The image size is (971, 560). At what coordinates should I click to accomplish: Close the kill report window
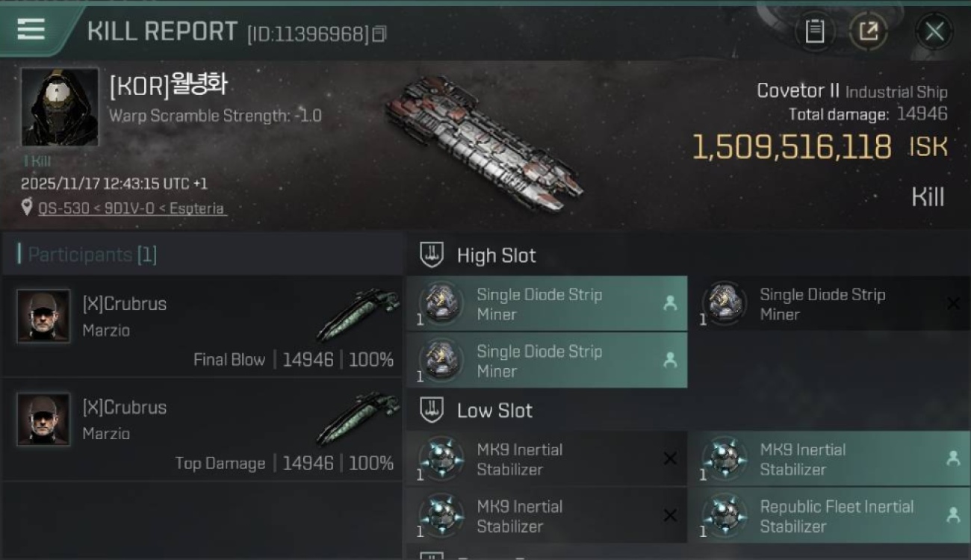click(934, 31)
